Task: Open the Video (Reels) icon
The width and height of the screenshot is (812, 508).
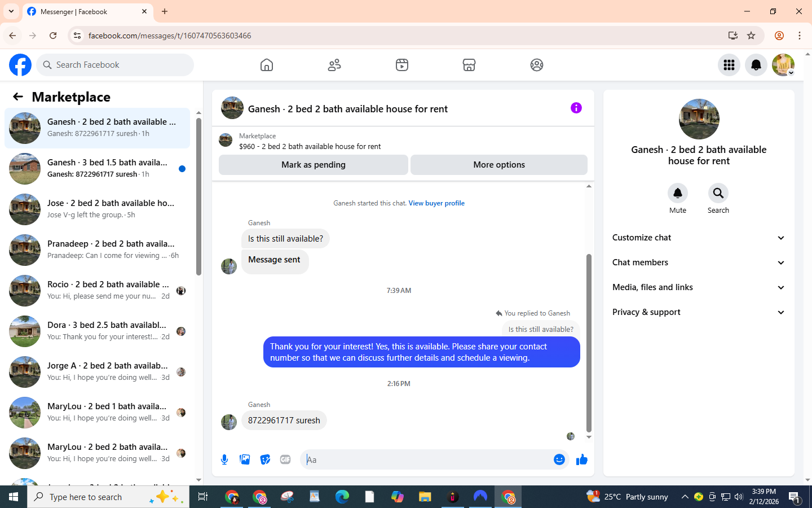Action: point(402,65)
